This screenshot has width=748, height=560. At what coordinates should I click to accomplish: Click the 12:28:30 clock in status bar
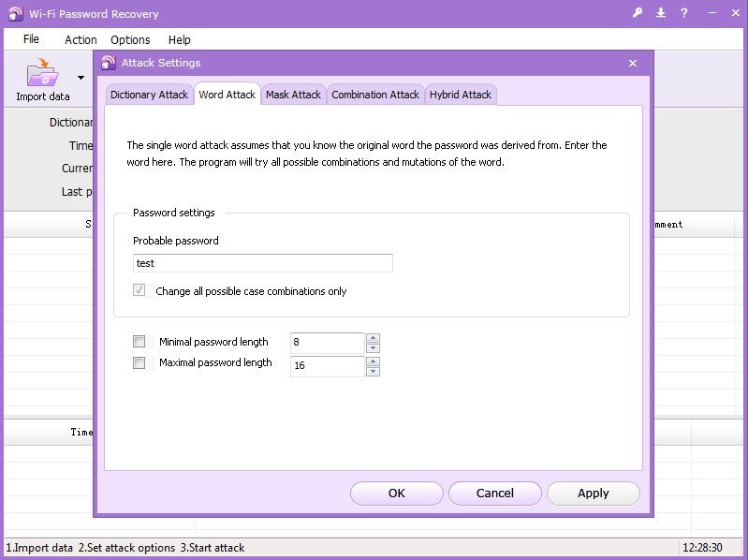tap(702, 548)
